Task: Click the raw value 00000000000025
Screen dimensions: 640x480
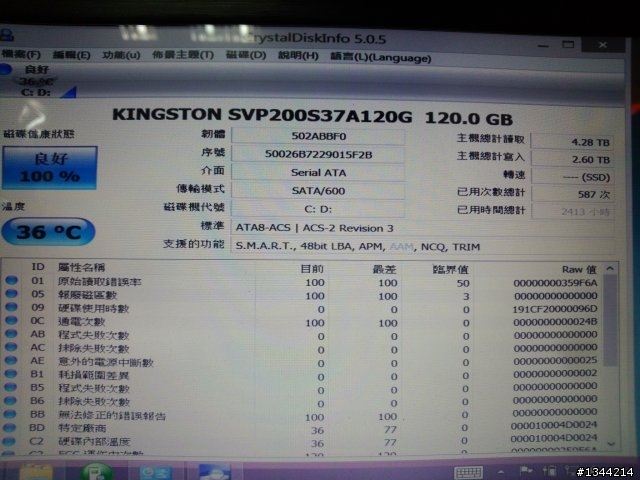Action: pyautogui.click(x=555, y=361)
